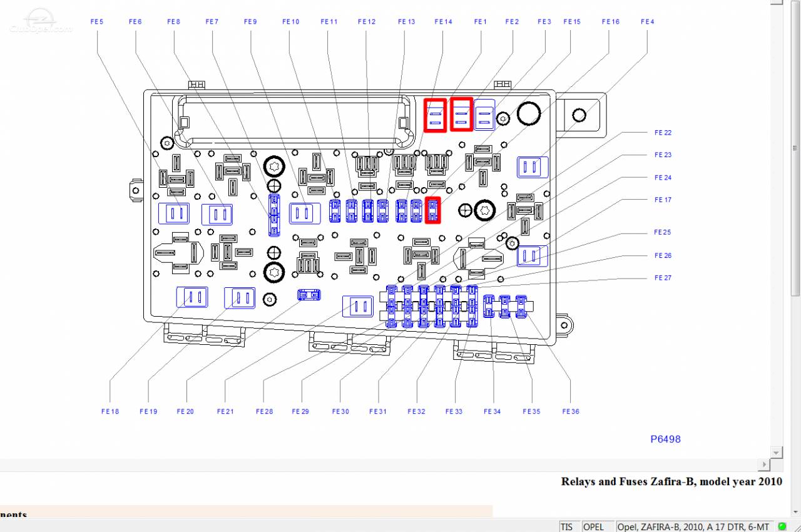This screenshot has height=532, width=801.
Task: Click the FE8 fuse label
Action: [x=173, y=22]
